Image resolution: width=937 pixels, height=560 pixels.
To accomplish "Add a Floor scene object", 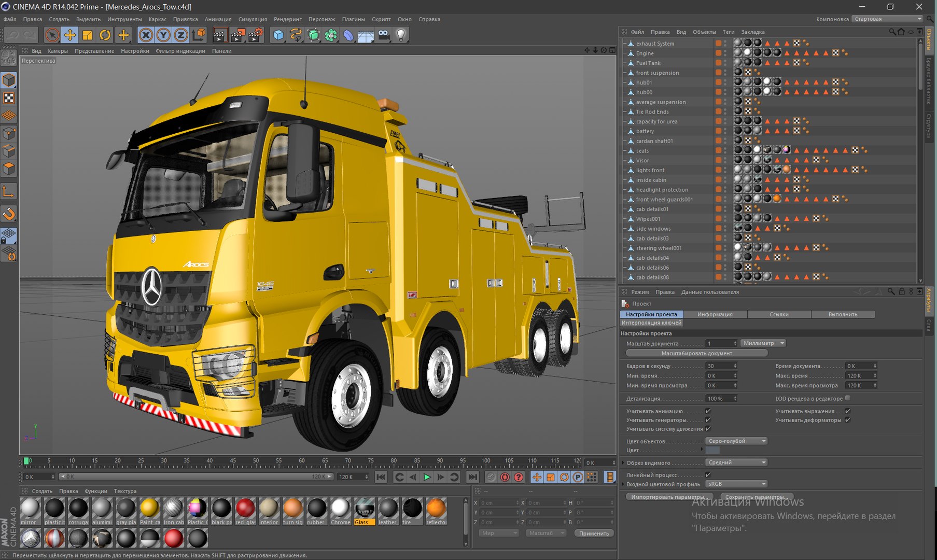I will coord(366,35).
